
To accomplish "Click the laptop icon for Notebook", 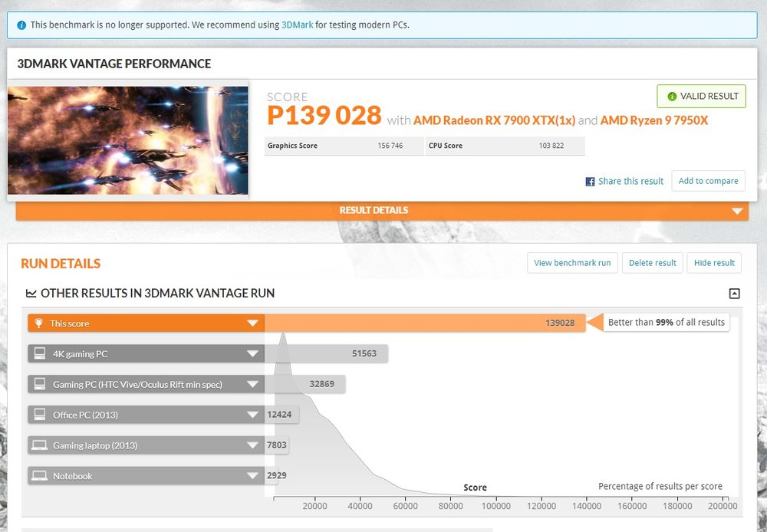I will pyautogui.click(x=39, y=476).
